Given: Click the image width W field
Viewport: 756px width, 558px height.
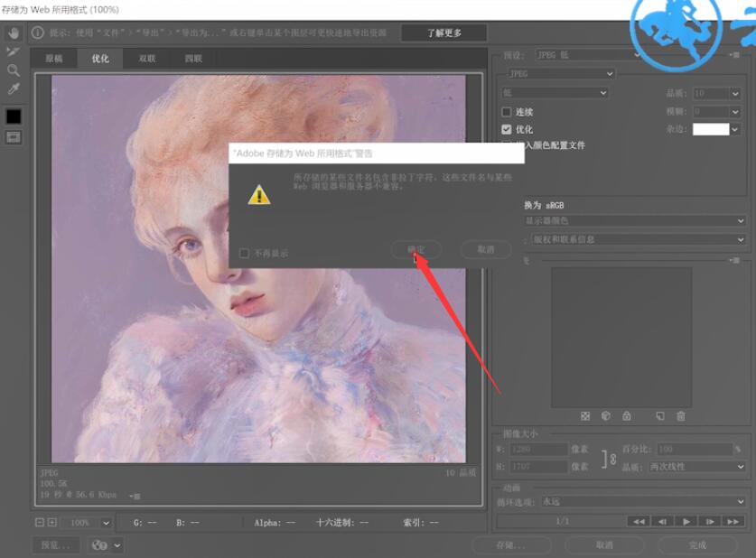Looking at the screenshot, I should pos(538,449).
